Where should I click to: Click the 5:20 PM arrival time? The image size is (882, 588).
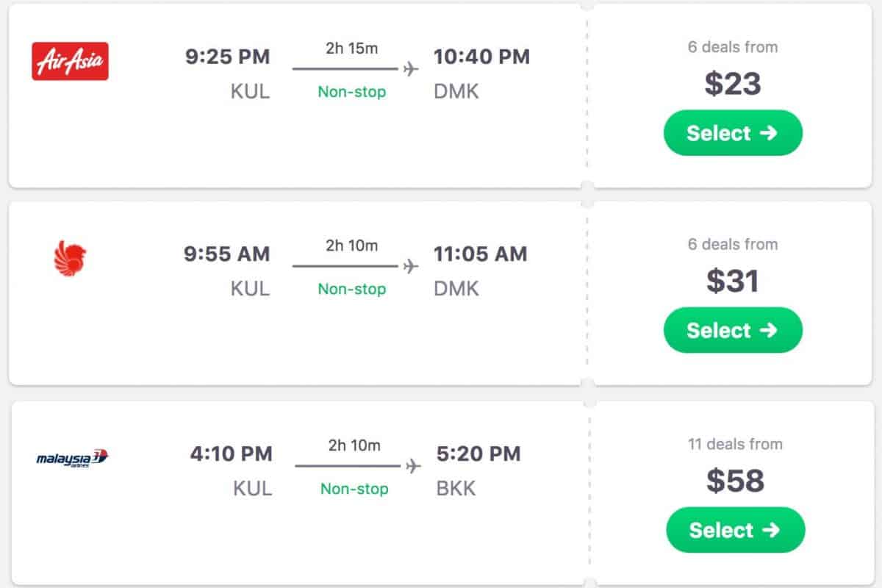point(478,453)
